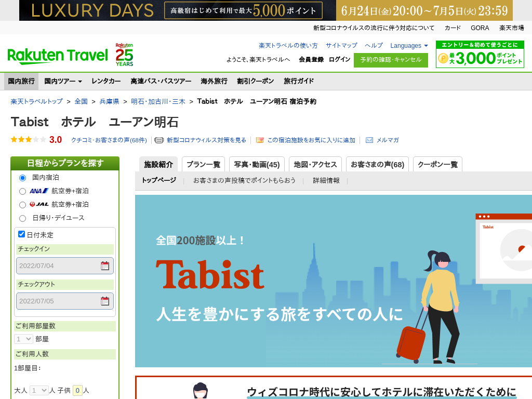Select 日帰り・デイユース radio option
532x399 pixels.
click(x=22, y=218)
